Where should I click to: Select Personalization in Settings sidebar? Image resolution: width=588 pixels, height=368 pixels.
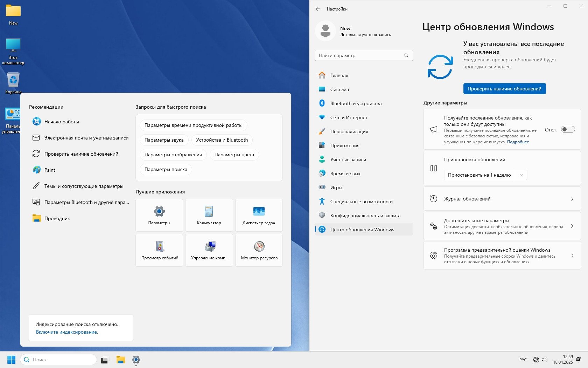click(349, 131)
